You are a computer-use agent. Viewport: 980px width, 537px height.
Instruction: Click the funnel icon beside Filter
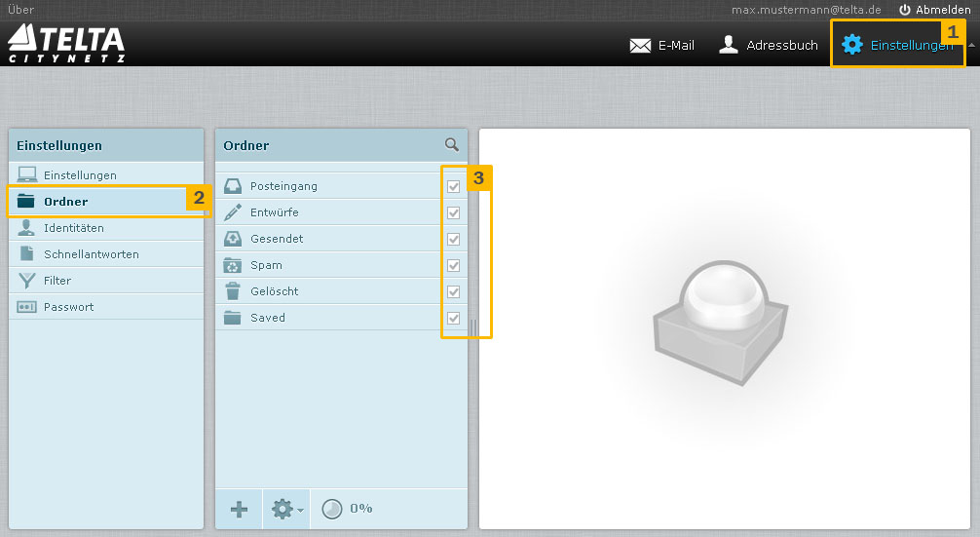coord(27,281)
